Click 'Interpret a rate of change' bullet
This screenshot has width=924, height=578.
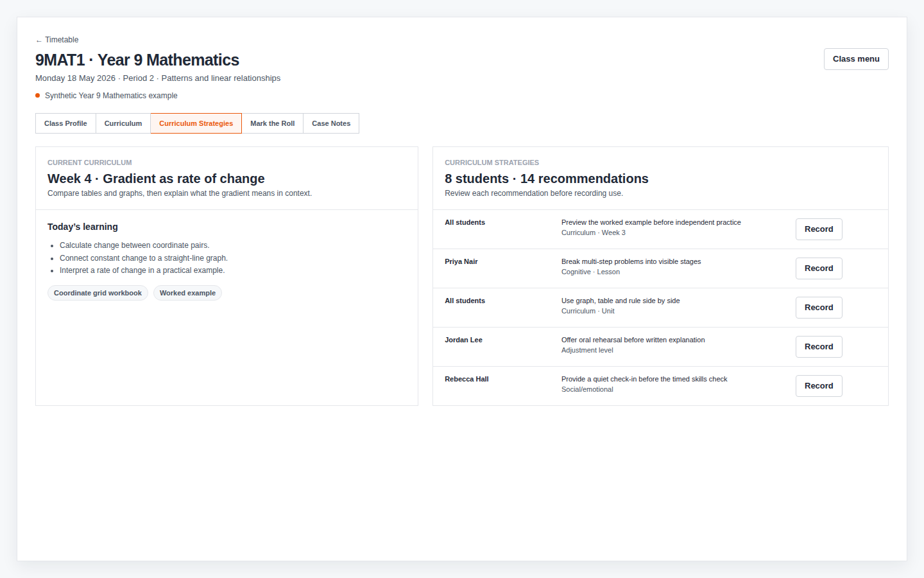pyautogui.click(x=142, y=270)
